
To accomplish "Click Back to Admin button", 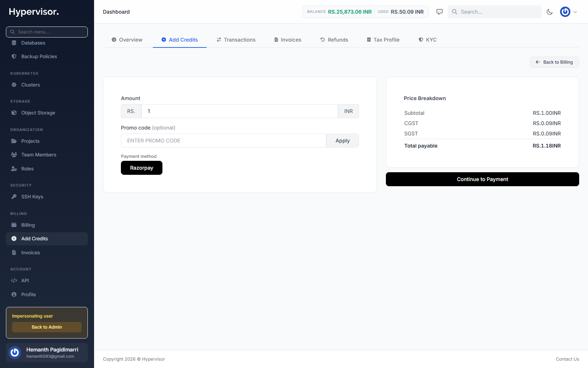I will click(x=47, y=327).
